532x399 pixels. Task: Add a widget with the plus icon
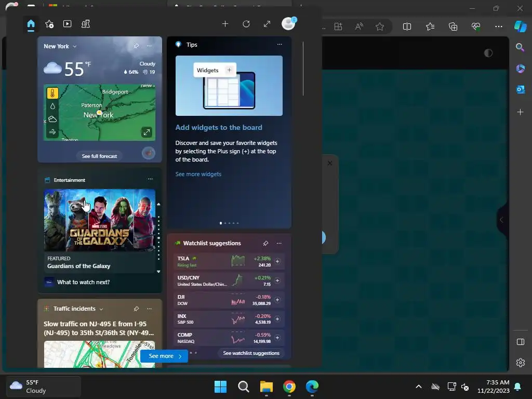pyautogui.click(x=225, y=24)
